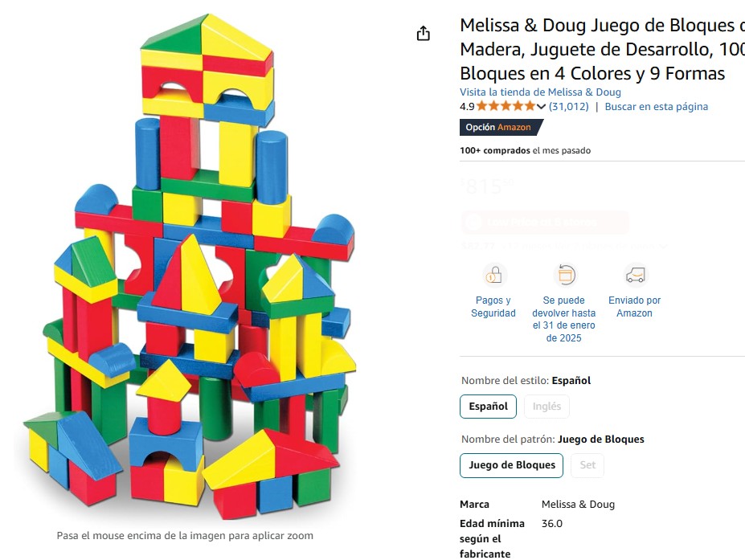Select the Español style option
Viewport: 745px width, 560px height.
tap(488, 407)
